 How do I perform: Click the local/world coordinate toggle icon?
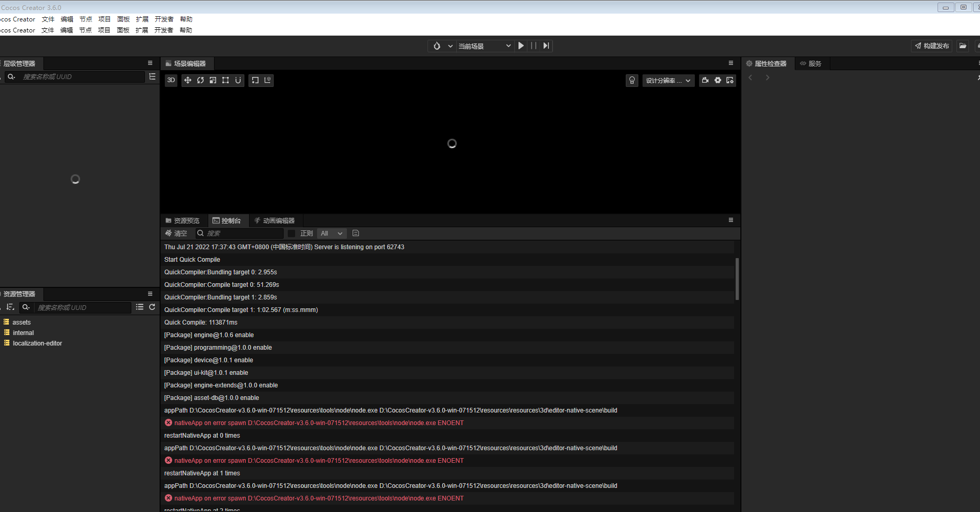[267, 80]
